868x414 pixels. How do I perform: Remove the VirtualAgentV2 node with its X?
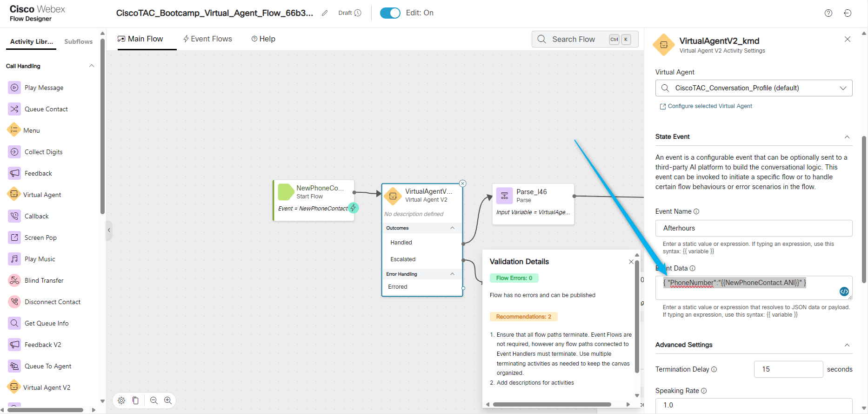pos(462,183)
